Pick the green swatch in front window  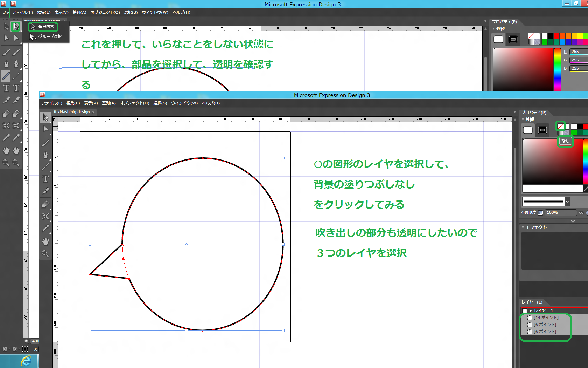(574, 132)
